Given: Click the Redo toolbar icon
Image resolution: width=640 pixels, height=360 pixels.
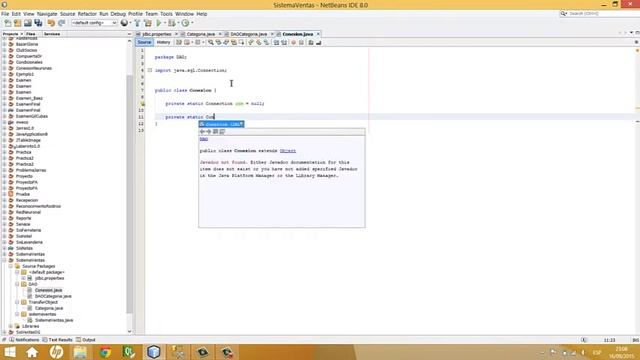Looking at the screenshot, I should pyautogui.click(x=62, y=23).
